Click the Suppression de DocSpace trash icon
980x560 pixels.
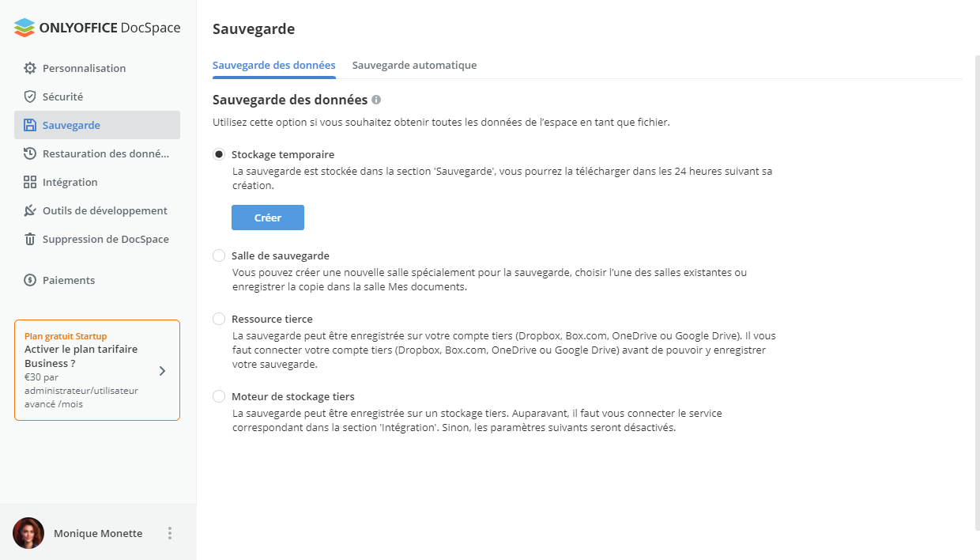[30, 239]
